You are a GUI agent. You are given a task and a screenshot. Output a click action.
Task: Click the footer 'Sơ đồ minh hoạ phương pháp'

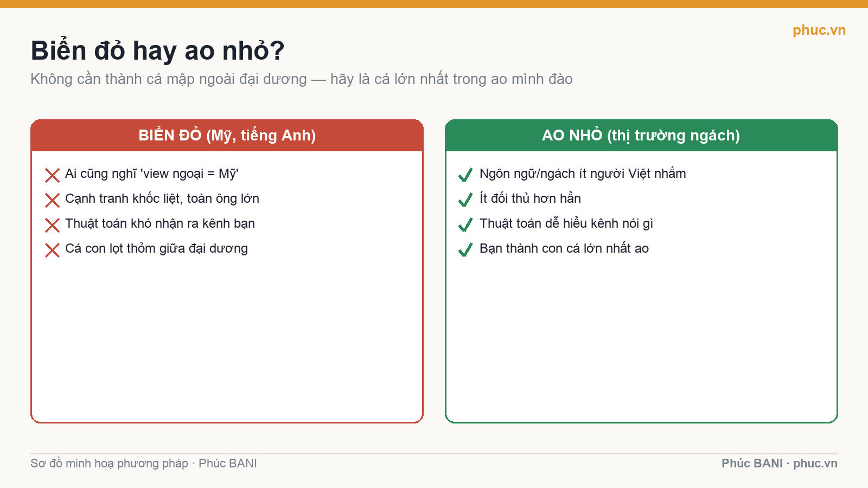pos(109,463)
